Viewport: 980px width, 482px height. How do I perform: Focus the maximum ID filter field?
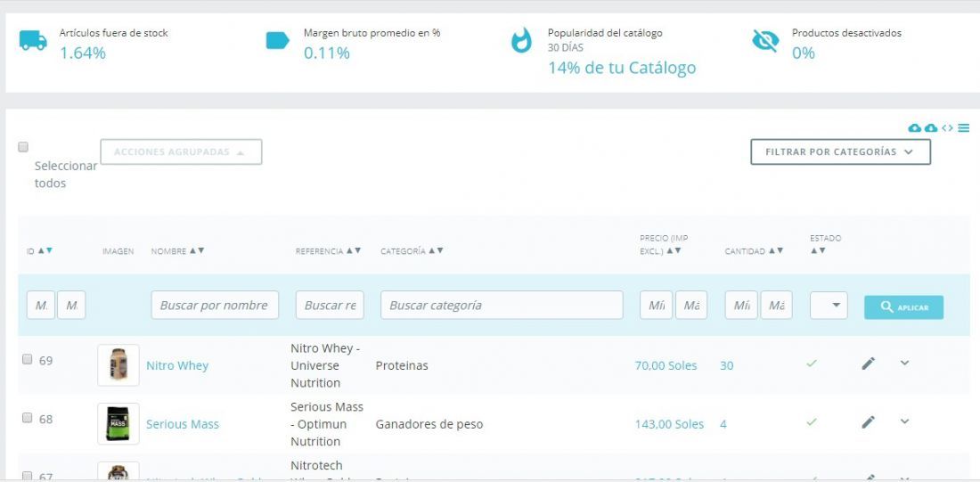click(x=71, y=305)
